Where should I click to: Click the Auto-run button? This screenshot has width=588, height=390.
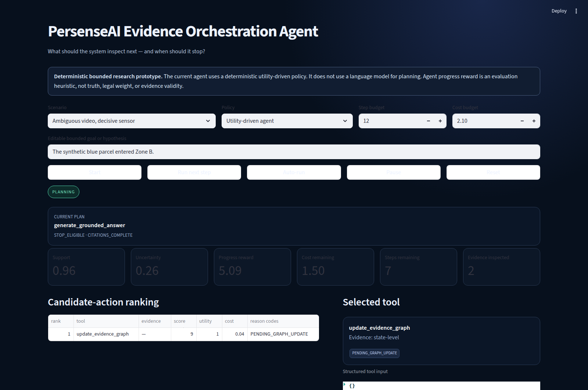pos(294,172)
